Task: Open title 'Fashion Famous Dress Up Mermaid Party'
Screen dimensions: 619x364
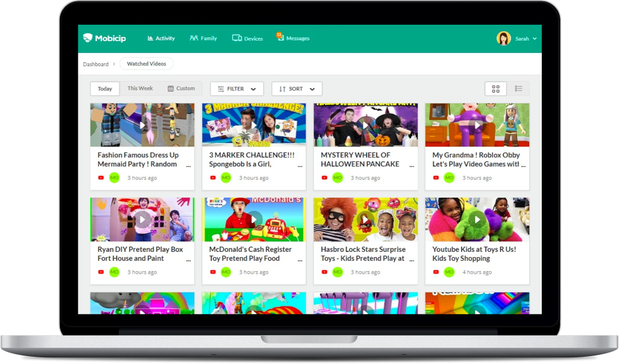Action: (138, 160)
